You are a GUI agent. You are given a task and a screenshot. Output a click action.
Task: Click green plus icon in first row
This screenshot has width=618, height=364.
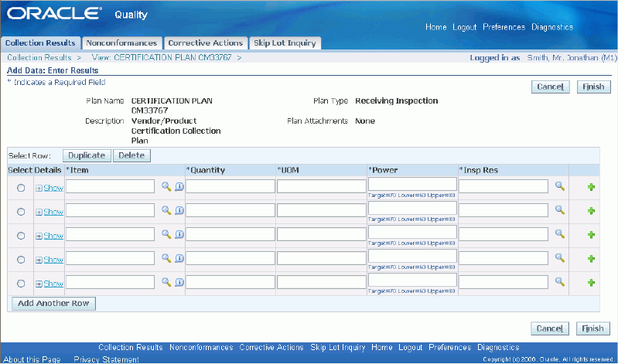click(x=591, y=187)
